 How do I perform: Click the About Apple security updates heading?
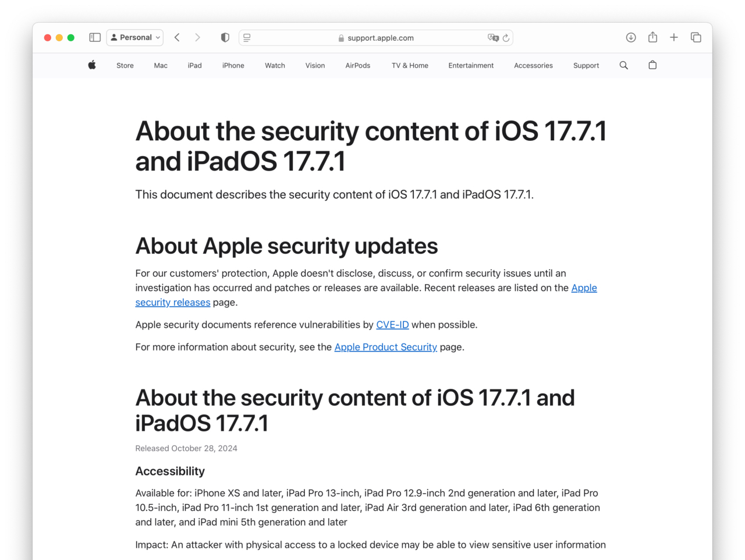coord(286,246)
